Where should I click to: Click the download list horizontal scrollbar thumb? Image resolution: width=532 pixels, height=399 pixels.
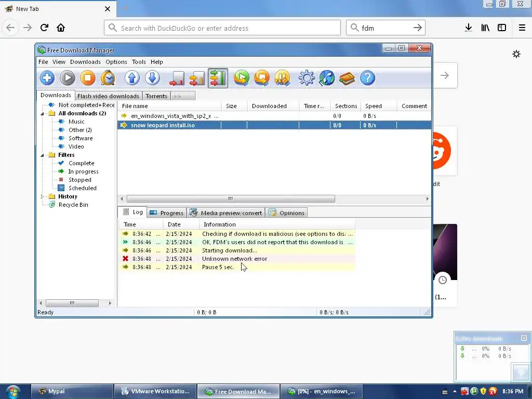coord(231,198)
